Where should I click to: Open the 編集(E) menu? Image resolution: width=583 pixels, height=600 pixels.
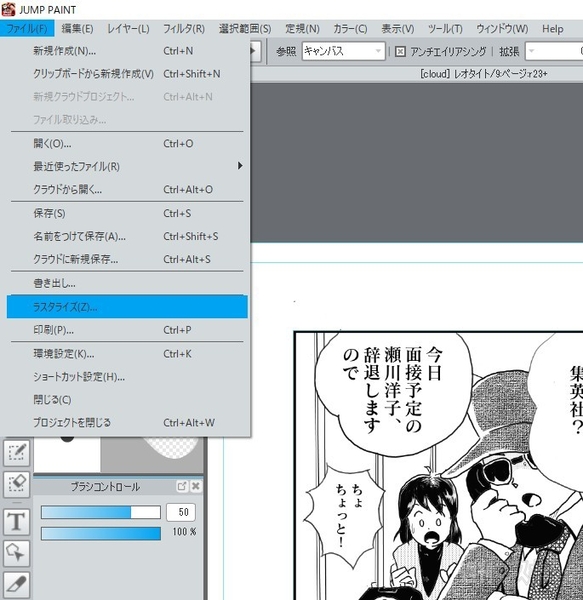(x=77, y=29)
